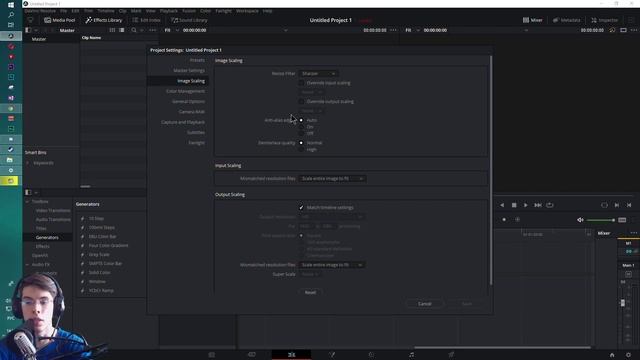Open Input Scaling mismatched resolution dropdown
This screenshot has width=640, height=360.
(332, 179)
